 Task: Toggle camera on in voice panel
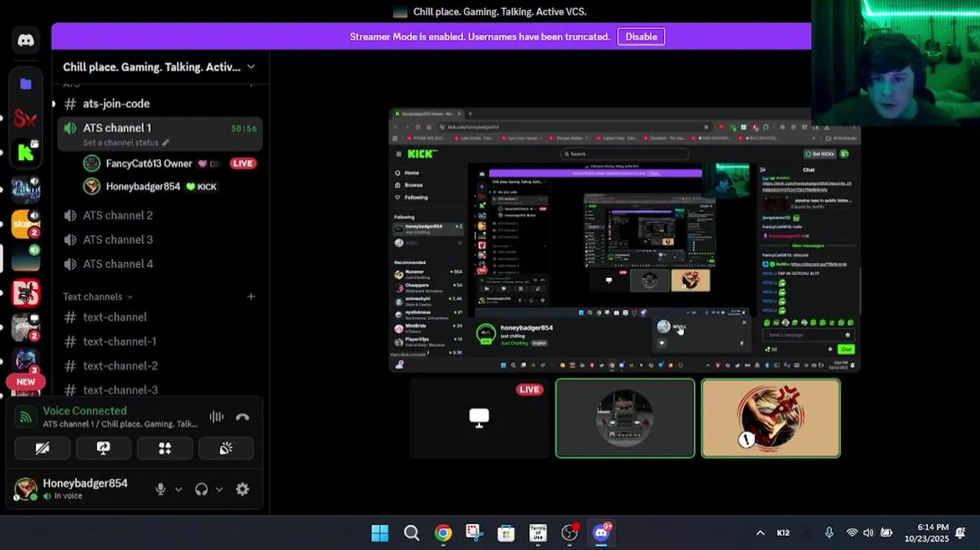click(x=43, y=448)
